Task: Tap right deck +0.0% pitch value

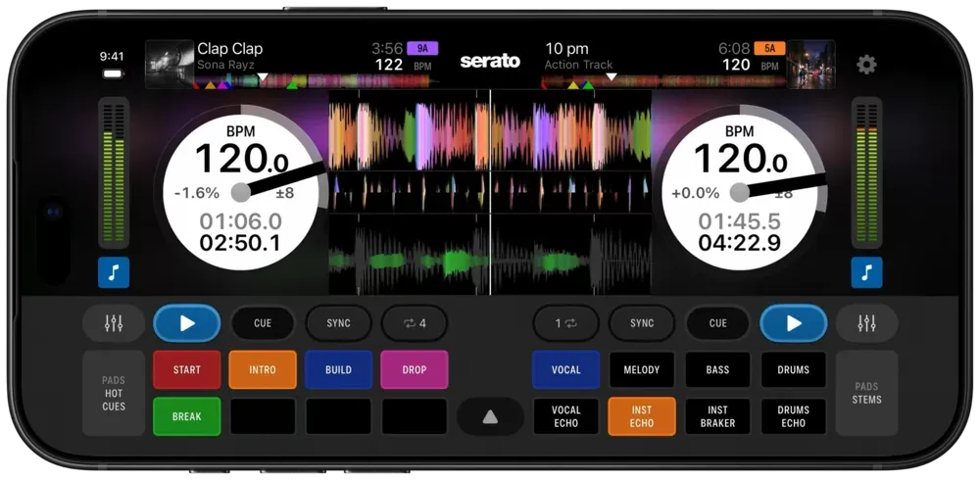Action: coord(695,193)
